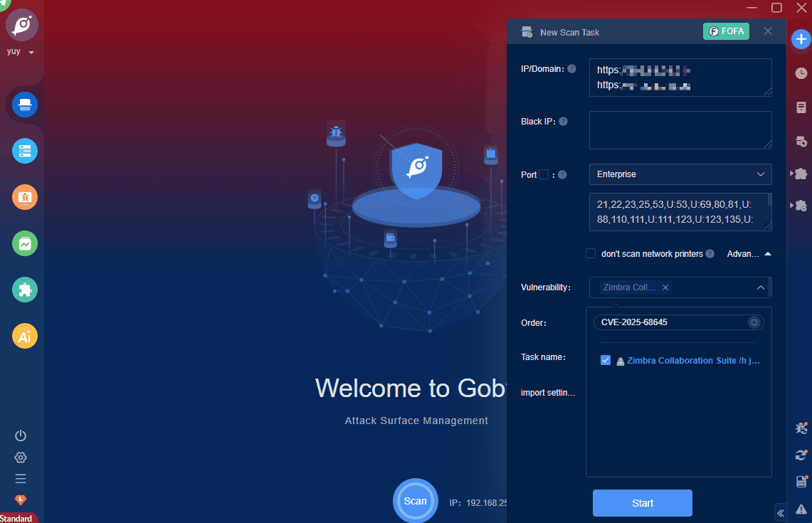Open the Enterprise port preset dropdown
This screenshot has height=523, width=812.
(x=680, y=174)
